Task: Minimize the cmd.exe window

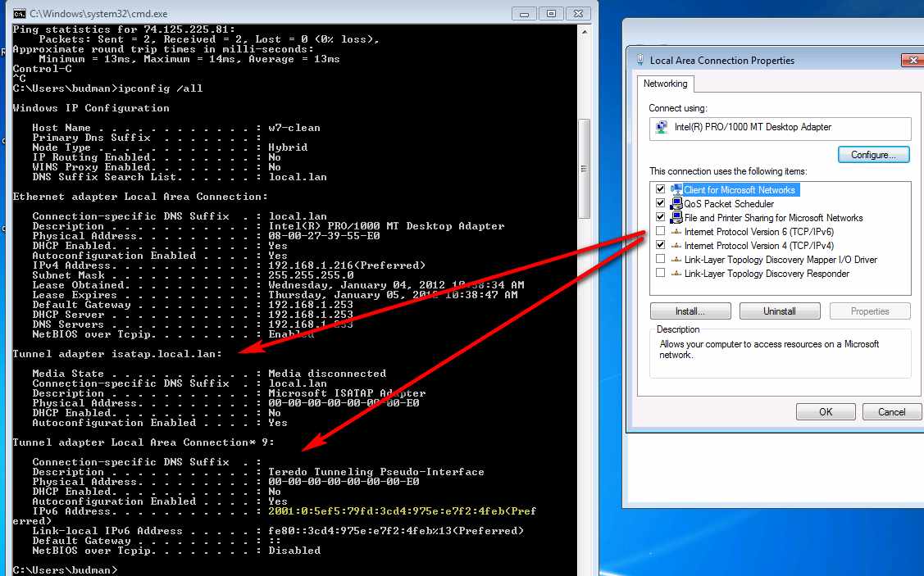Action: 524,14
